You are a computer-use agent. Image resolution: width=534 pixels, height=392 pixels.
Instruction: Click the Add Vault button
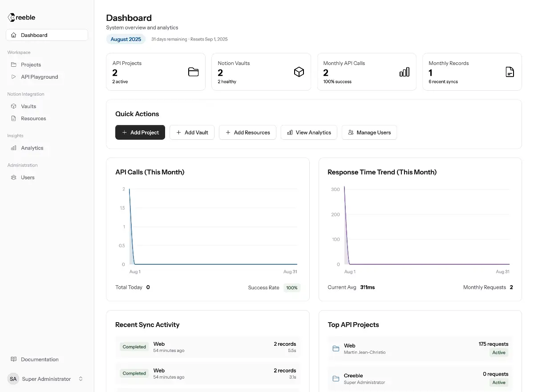click(x=192, y=133)
